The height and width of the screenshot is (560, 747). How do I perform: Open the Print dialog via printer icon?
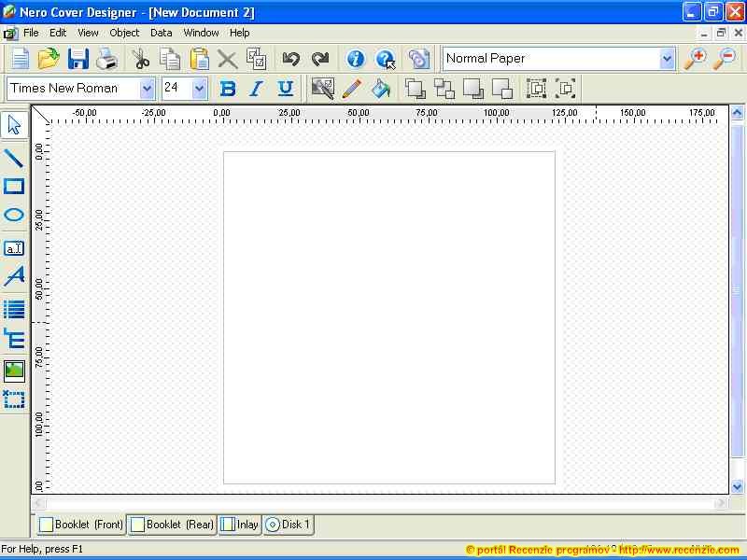coord(106,59)
